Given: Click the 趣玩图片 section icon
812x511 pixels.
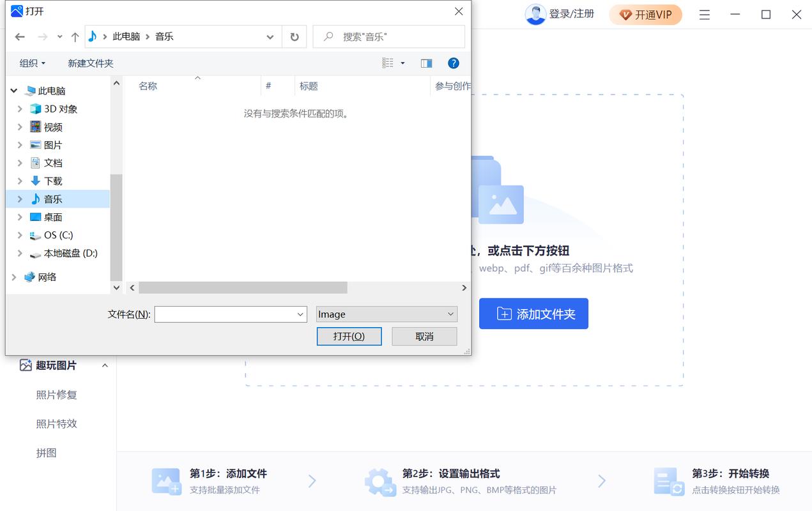Looking at the screenshot, I should click(x=26, y=365).
